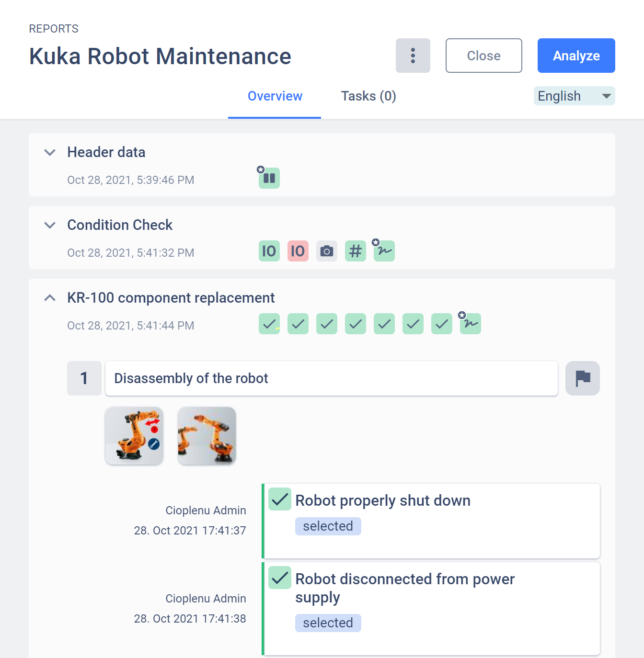The height and width of the screenshot is (658, 644).
Task: Toggle the Robot disconnected from power supply checkbox
Action: (x=279, y=578)
